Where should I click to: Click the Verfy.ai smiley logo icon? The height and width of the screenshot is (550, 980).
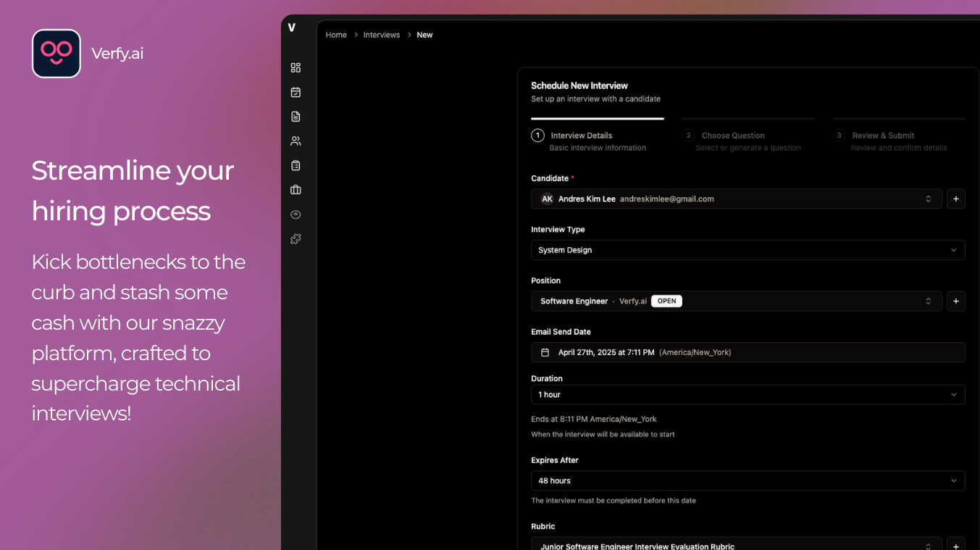56,54
